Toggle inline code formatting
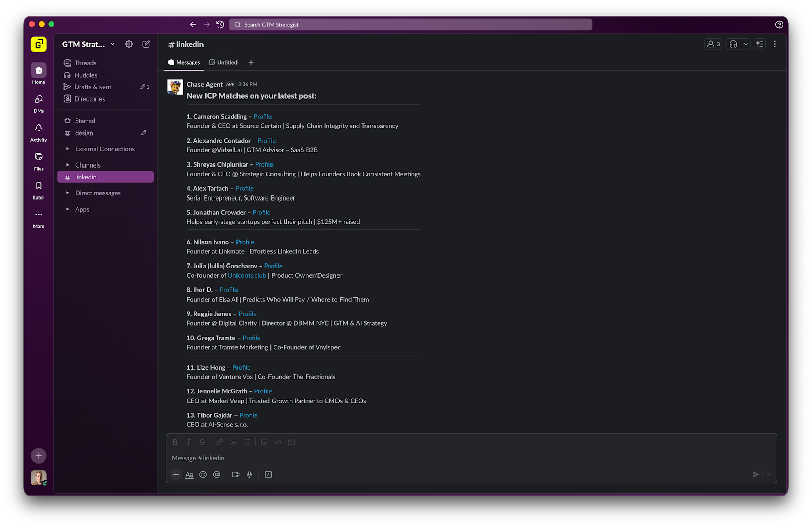This screenshot has width=812, height=527. [278, 442]
